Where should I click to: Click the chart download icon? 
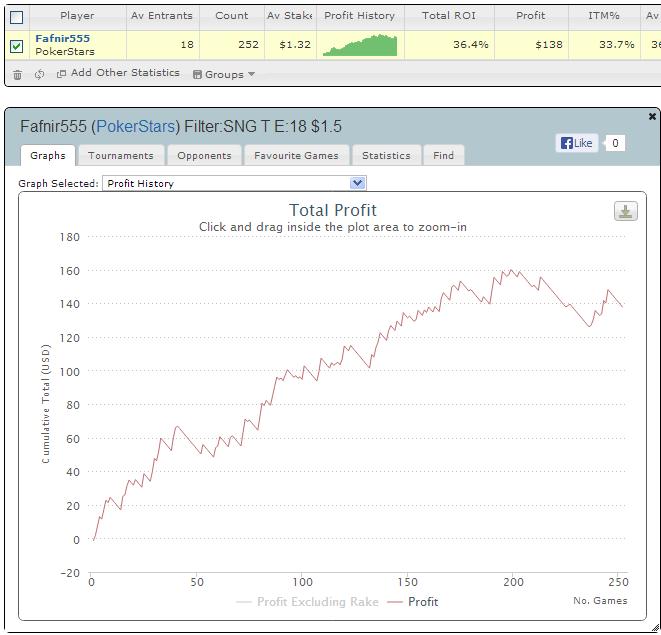pyautogui.click(x=625, y=211)
